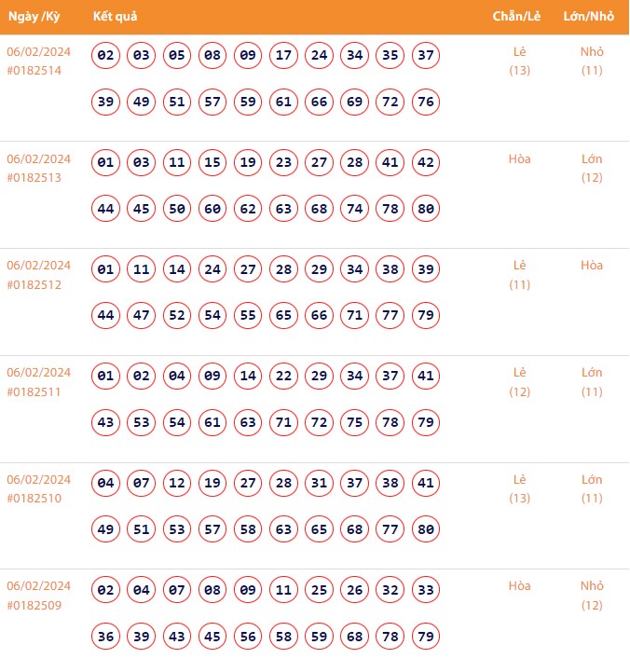This screenshot has height=672, width=630.
Task: Click draw ID #0182509
Action: pyautogui.click(x=34, y=605)
